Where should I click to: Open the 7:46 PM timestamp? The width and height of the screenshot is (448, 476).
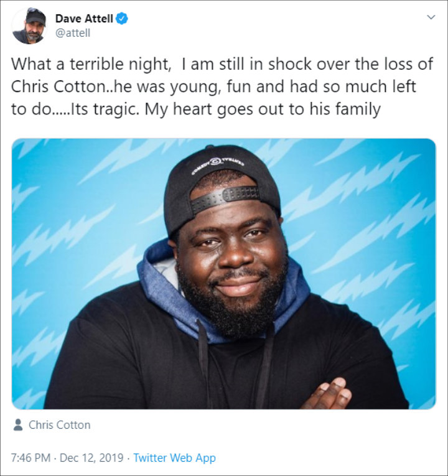click(30, 457)
